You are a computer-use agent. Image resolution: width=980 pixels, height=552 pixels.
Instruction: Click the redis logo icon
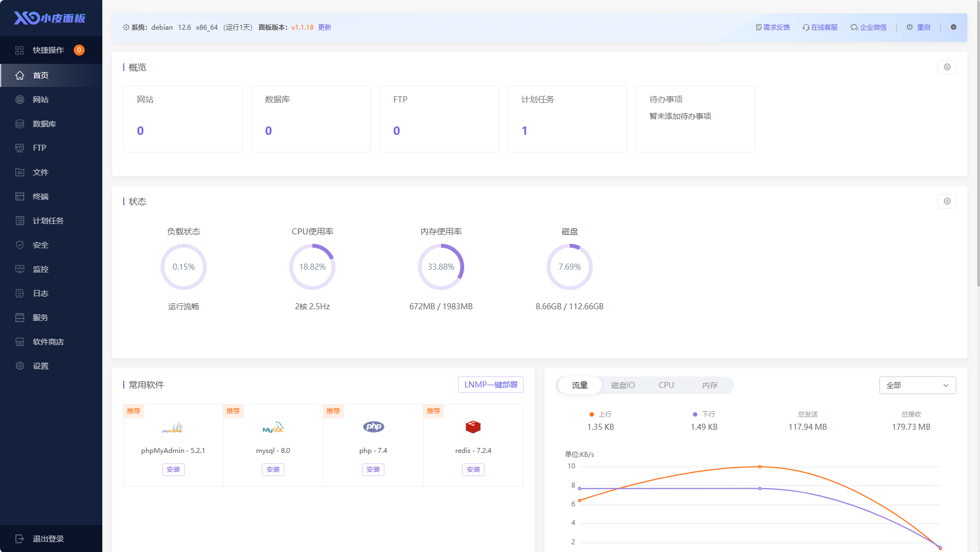pyautogui.click(x=473, y=427)
